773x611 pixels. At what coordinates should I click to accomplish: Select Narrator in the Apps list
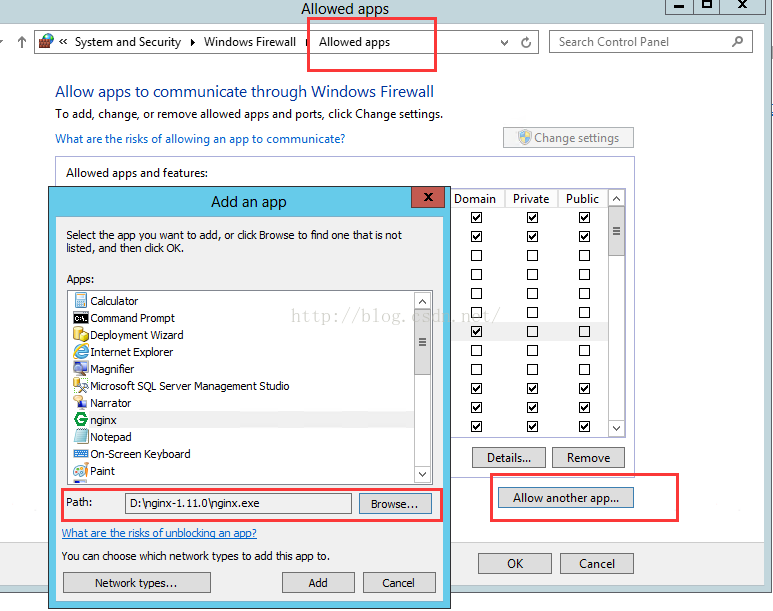point(243,402)
